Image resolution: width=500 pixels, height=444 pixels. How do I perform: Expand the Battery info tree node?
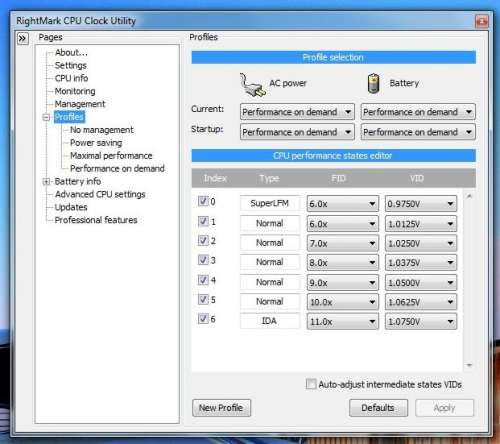[x=46, y=182]
